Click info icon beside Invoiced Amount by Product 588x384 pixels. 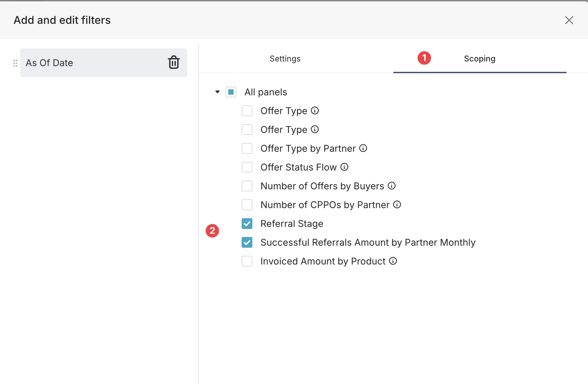(x=393, y=261)
